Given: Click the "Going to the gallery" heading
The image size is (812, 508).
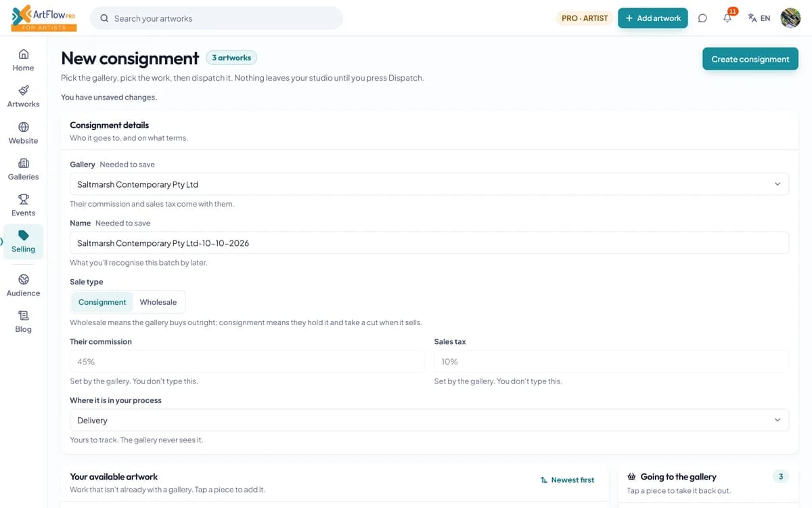Looking at the screenshot, I should (x=678, y=477).
